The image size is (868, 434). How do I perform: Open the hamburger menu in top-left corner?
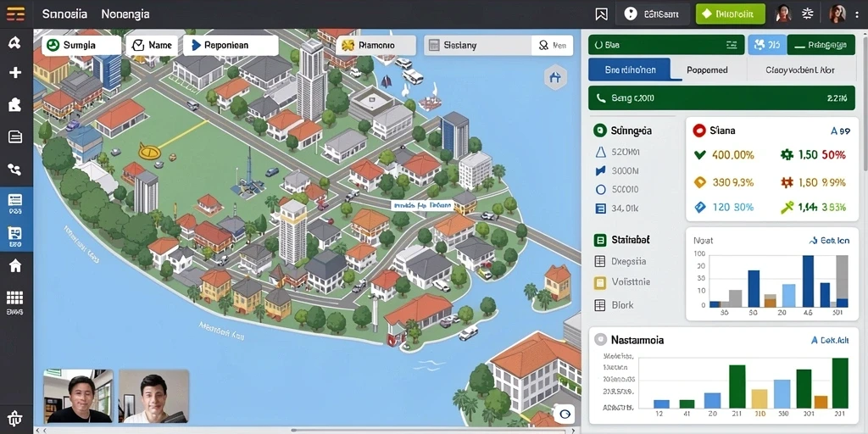pos(15,14)
